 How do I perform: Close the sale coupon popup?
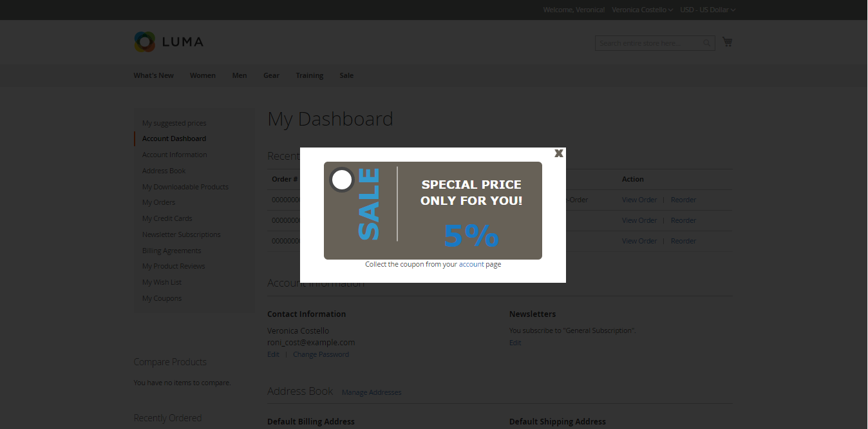click(x=559, y=153)
